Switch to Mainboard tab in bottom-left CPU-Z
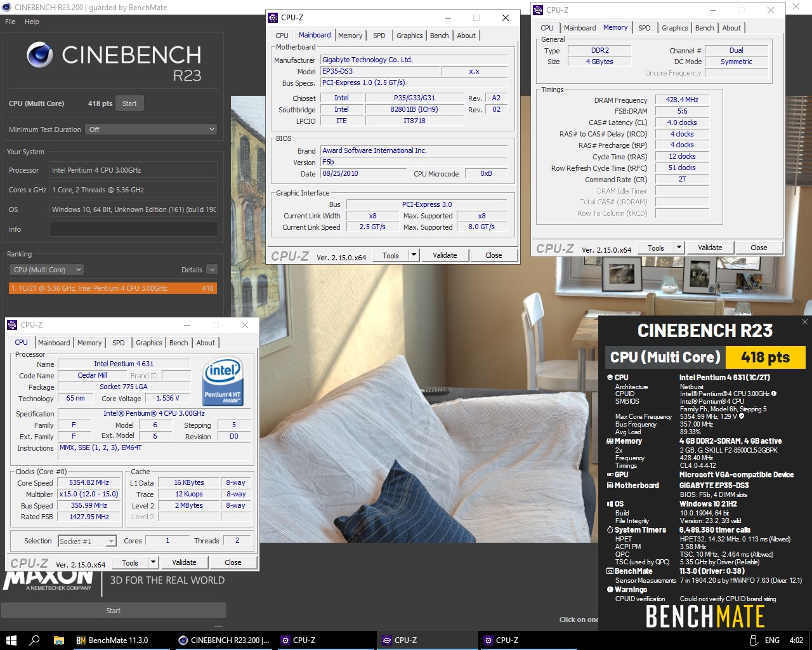 click(x=54, y=343)
